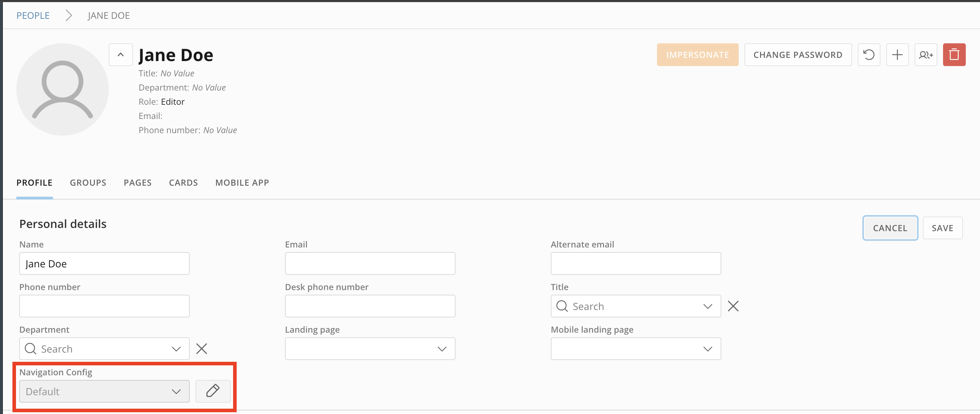Save the personal details
The height and width of the screenshot is (414, 980).
(x=942, y=228)
